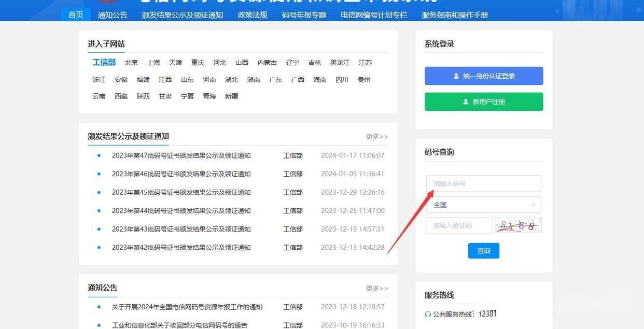Click the 公共服务热线 12381 text

coord(465,314)
